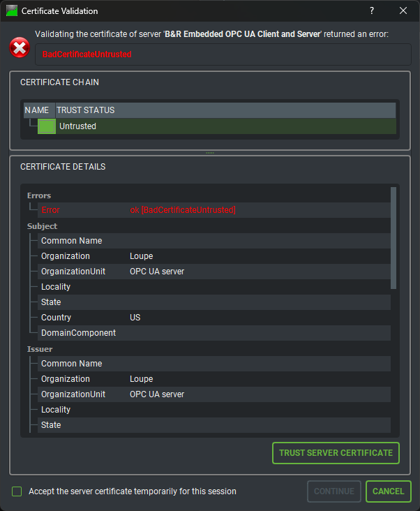Image resolution: width=420 pixels, height=511 pixels.
Task: Click the Certificate Validation title text
Action: coord(59,11)
